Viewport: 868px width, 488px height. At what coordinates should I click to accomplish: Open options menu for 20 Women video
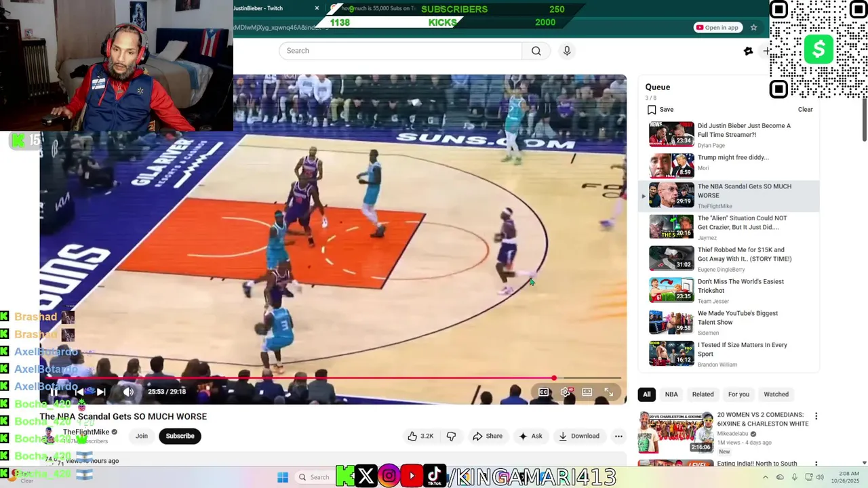click(816, 416)
